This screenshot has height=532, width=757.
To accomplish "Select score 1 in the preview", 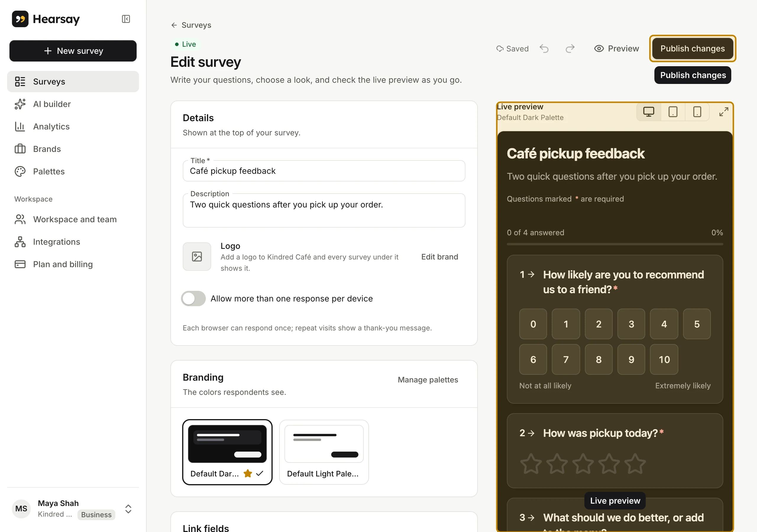I will [566, 324].
